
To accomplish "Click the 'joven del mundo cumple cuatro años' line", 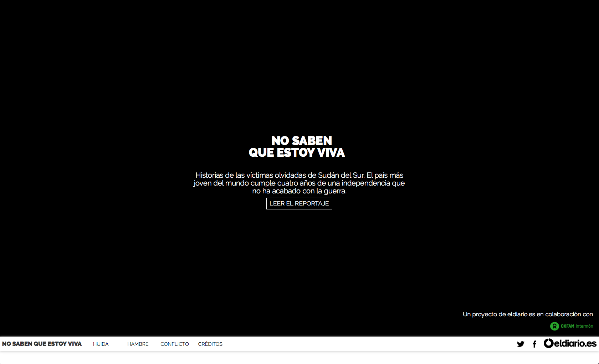I will [x=299, y=183].
